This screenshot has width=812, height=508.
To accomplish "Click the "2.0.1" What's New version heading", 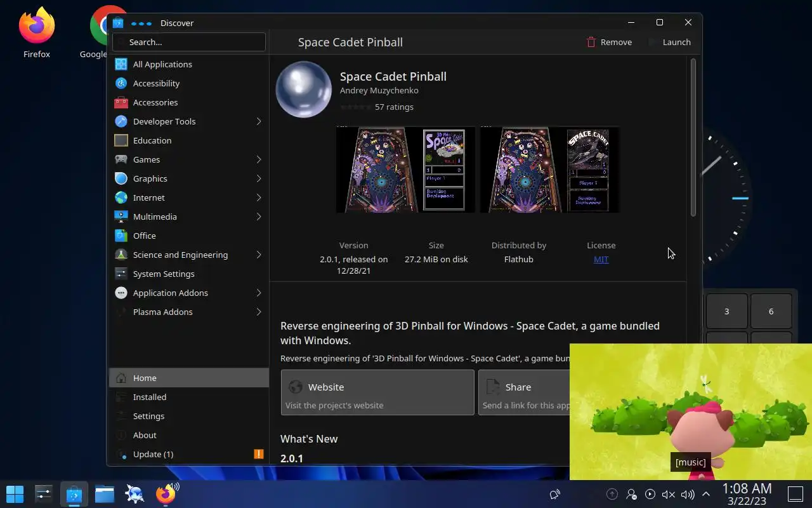I will (292, 458).
